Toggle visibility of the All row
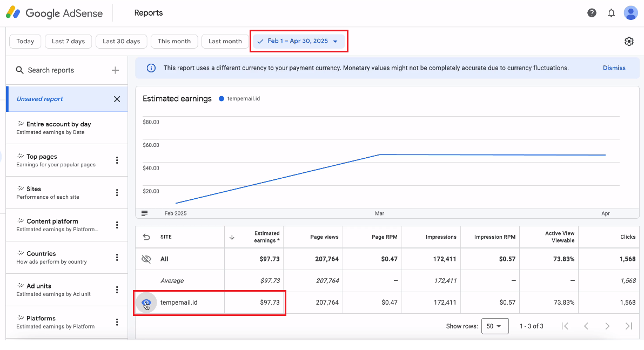This screenshot has width=644, height=350. click(146, 259)
